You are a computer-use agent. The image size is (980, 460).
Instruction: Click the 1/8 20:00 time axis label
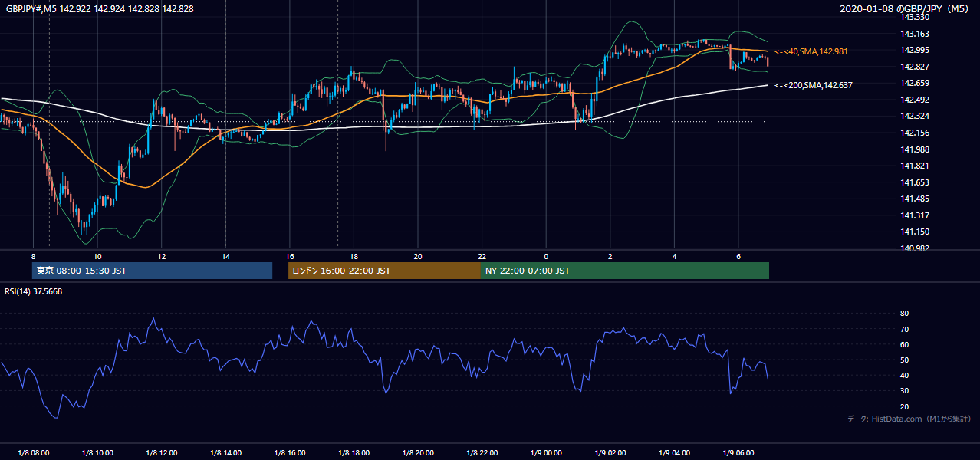click(418, 453)
